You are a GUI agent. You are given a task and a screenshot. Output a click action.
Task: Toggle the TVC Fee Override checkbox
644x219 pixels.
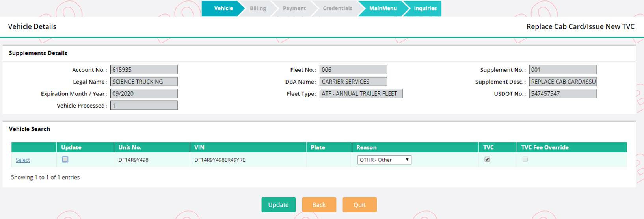pyautogui.click(x=525, y=160)
